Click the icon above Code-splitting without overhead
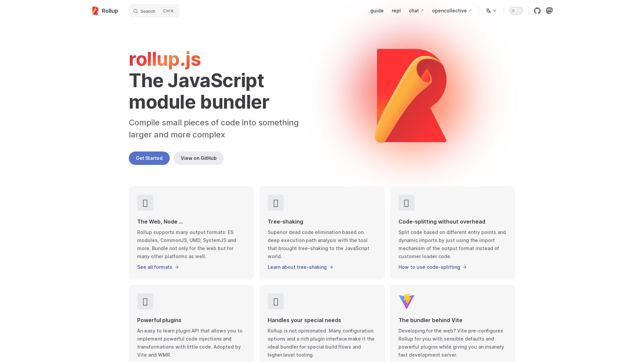 tap(407, 203)
